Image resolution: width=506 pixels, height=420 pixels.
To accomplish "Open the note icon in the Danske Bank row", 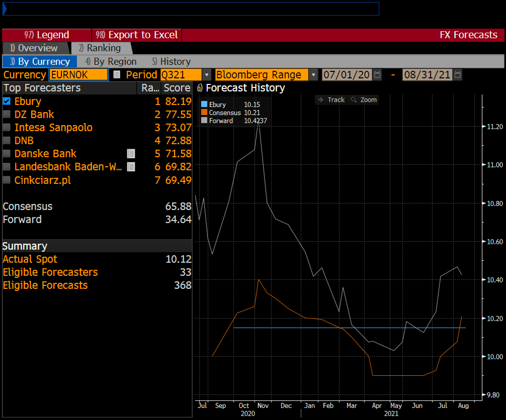I will tap(131, 154).
